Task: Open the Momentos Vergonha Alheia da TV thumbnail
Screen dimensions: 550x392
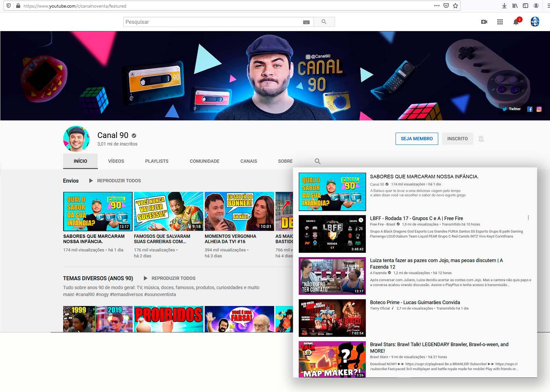Action: (x=239, y=211)
